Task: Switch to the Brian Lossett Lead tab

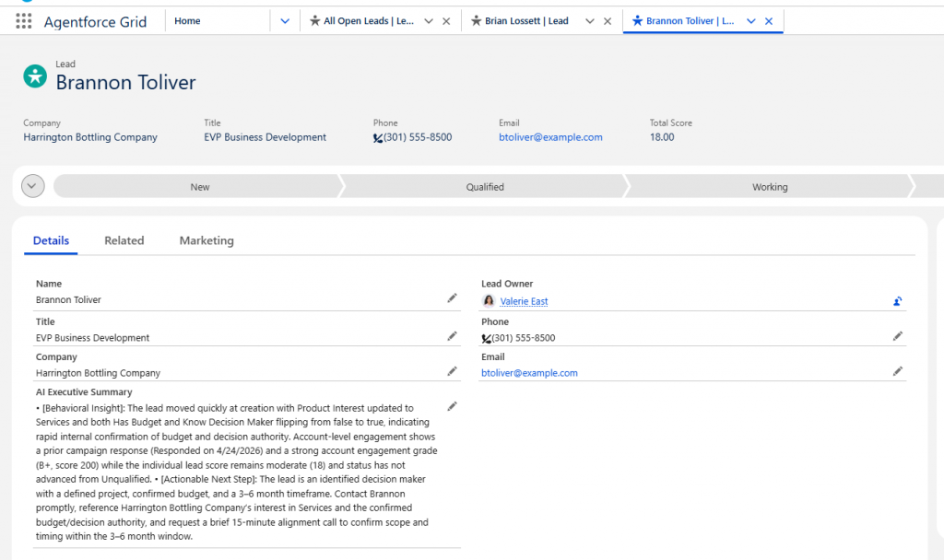Action: tap(526, 21)
